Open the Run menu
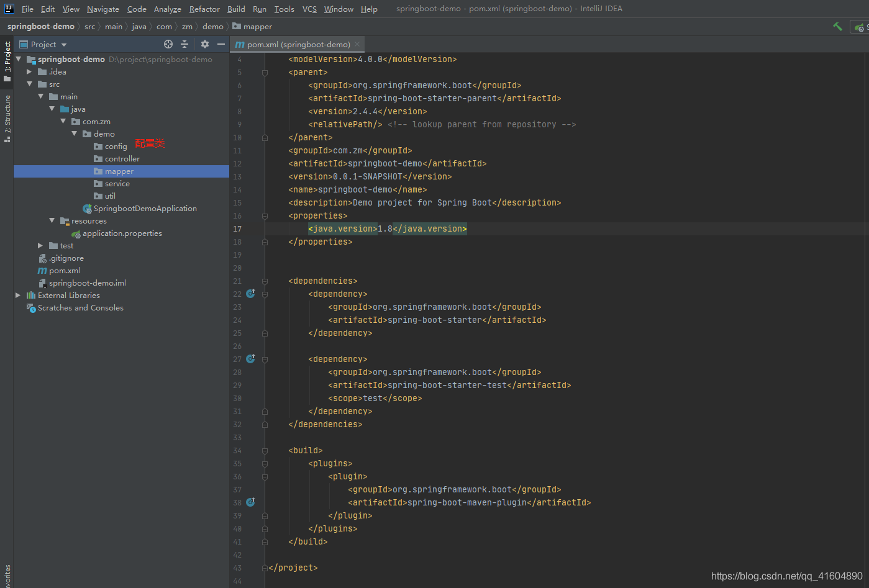 point(260,9)
